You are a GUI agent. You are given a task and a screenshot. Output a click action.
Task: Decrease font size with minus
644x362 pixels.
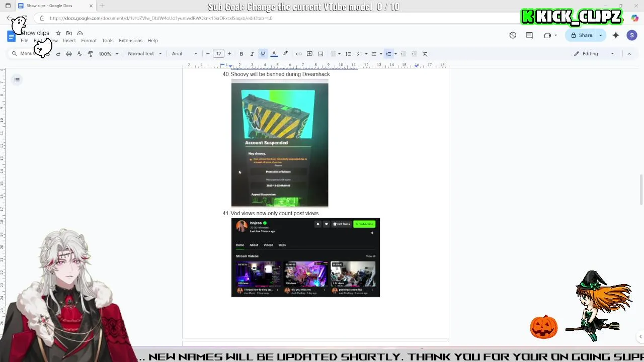208,54
